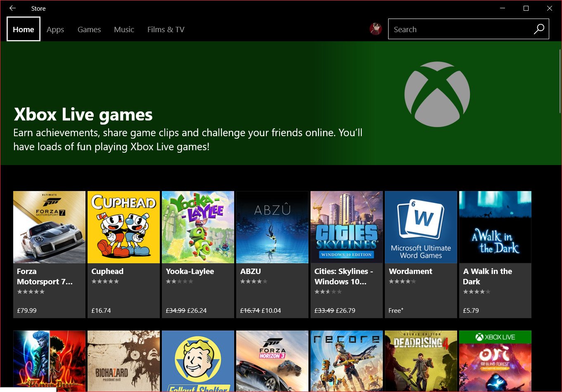Click the Yooka-Laylee star rating
562x392 pixels.
pos(179,281)
